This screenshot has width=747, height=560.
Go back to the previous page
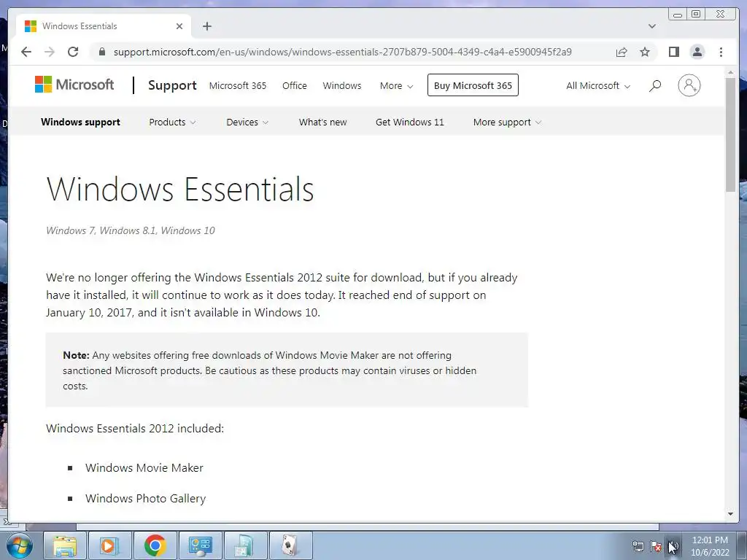tap(26, 52)
